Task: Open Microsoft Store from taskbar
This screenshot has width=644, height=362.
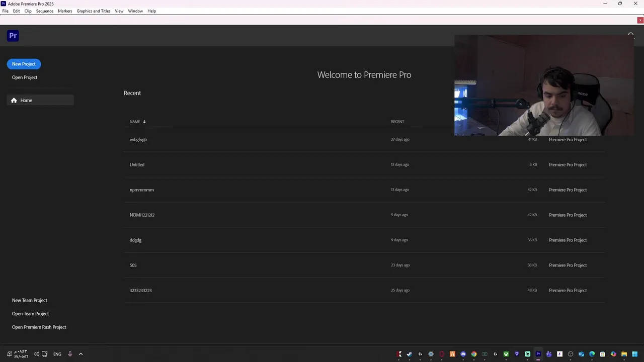Action: pos(603,354)
